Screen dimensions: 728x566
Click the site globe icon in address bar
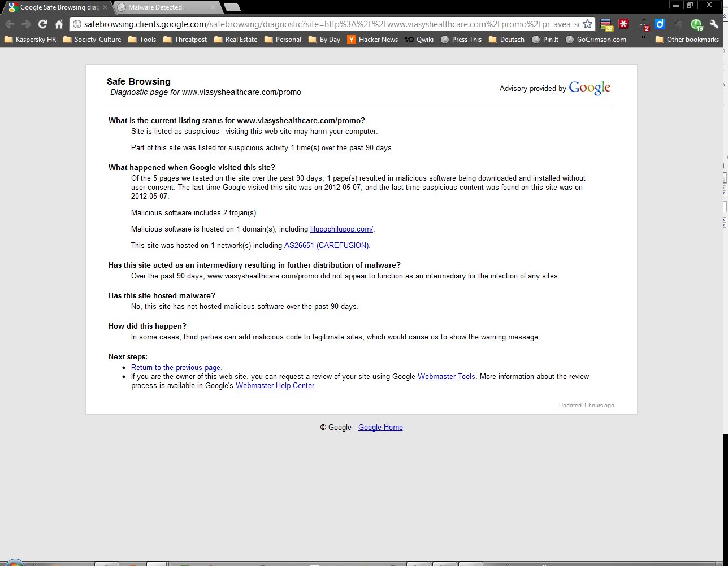click(x=77, y=24)
